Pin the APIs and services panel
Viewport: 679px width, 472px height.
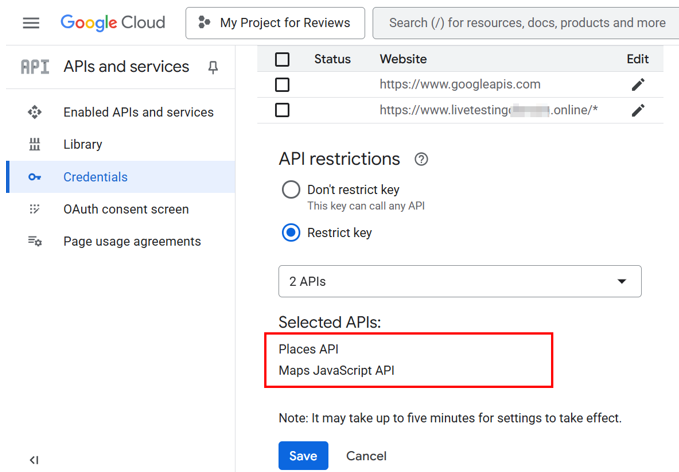(213, 67)
